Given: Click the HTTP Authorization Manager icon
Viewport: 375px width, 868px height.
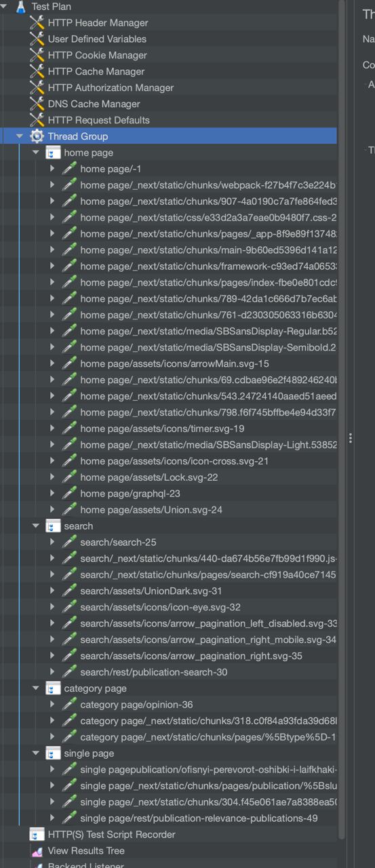Looking at the screenshot, I should point(37,87).
